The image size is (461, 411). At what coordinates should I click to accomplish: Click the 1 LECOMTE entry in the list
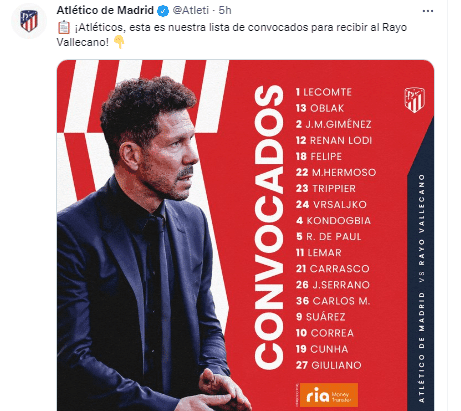tap(324, 92)
